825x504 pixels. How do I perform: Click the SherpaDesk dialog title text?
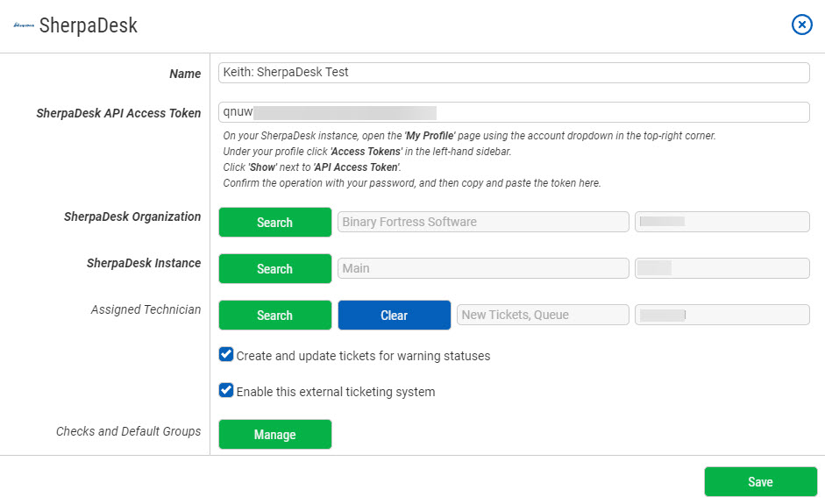pos(88,25)
